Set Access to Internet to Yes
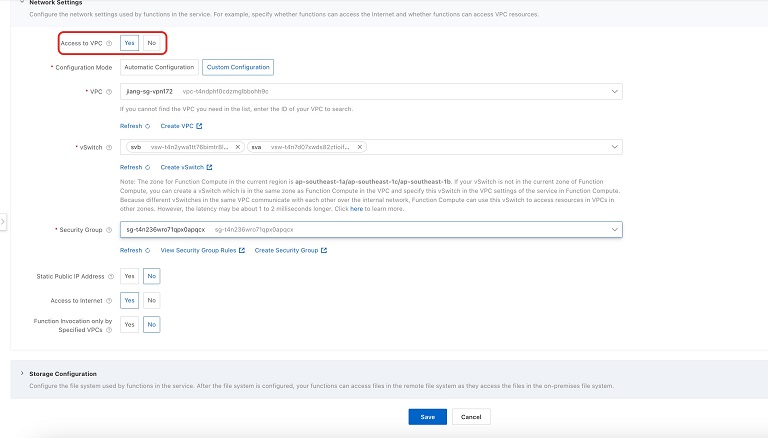Screen dimensions: 768x438 click(129, 300)
